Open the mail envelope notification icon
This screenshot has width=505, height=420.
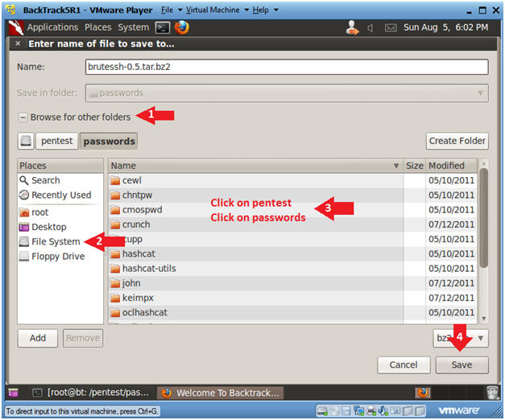pos(391,28)
